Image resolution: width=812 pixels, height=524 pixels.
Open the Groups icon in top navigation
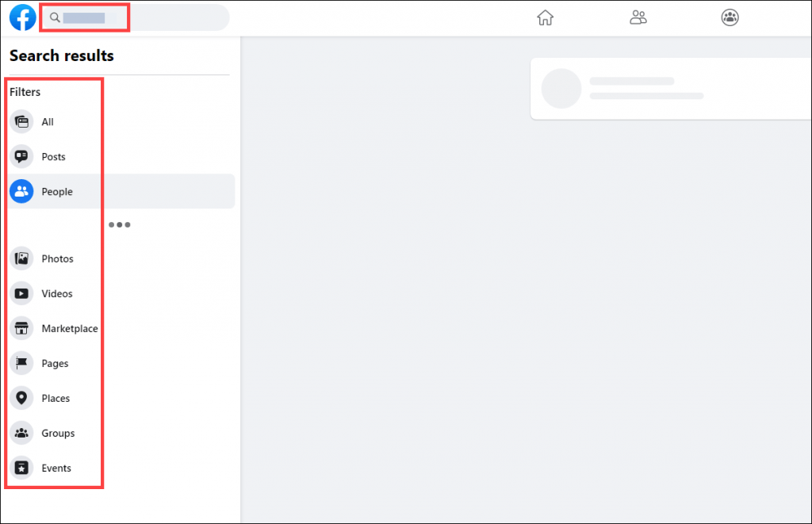(x=730, y=17)
